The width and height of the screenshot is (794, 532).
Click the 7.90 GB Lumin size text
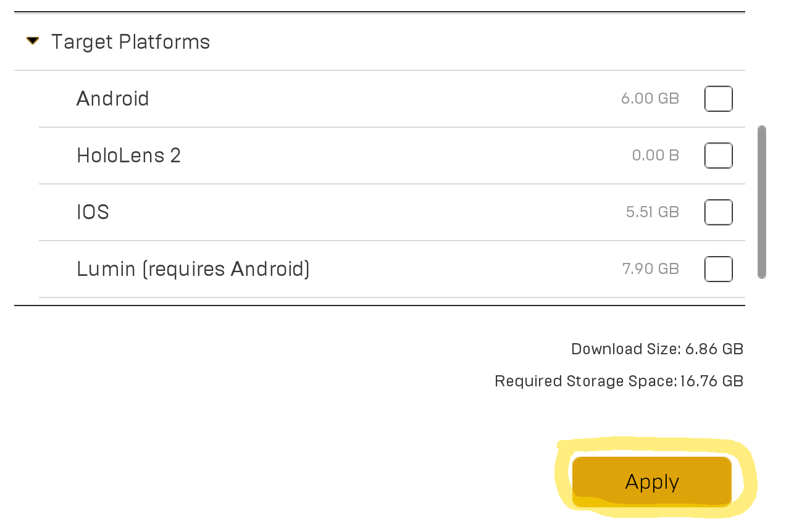[x=651, y=269]
